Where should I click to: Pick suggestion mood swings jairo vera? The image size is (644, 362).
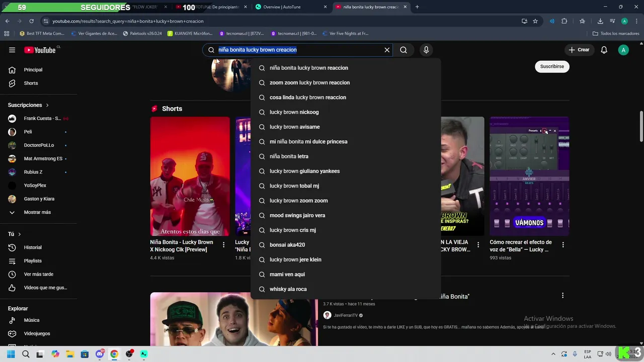tap(346, 215)
